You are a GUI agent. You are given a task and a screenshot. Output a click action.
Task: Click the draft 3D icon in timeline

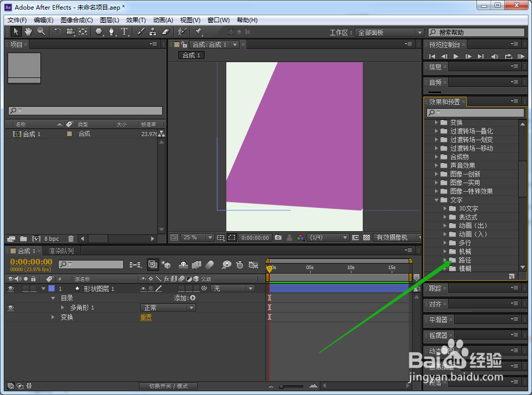click(166, 265)
